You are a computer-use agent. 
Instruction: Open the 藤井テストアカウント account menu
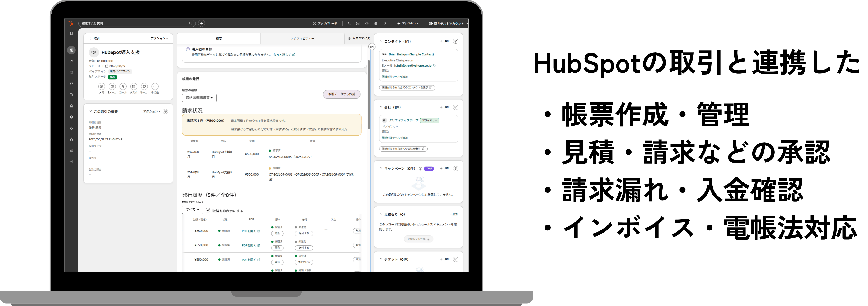[448, 24]
